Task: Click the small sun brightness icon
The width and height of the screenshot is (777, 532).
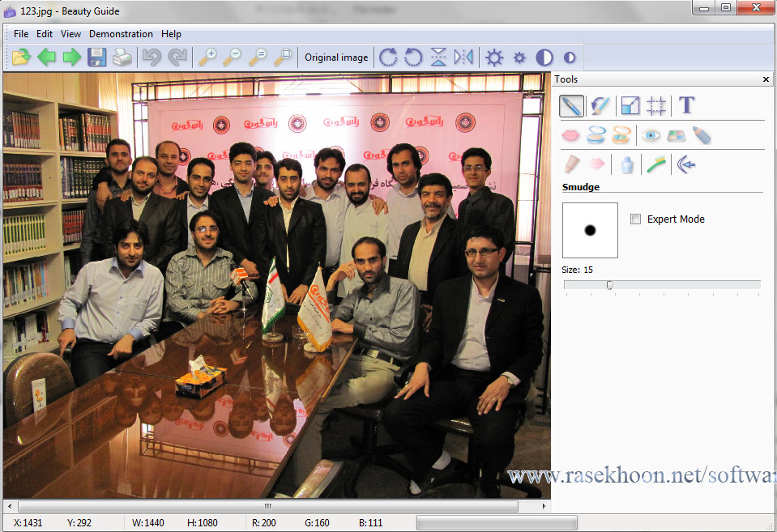Action: click(519, 57)
